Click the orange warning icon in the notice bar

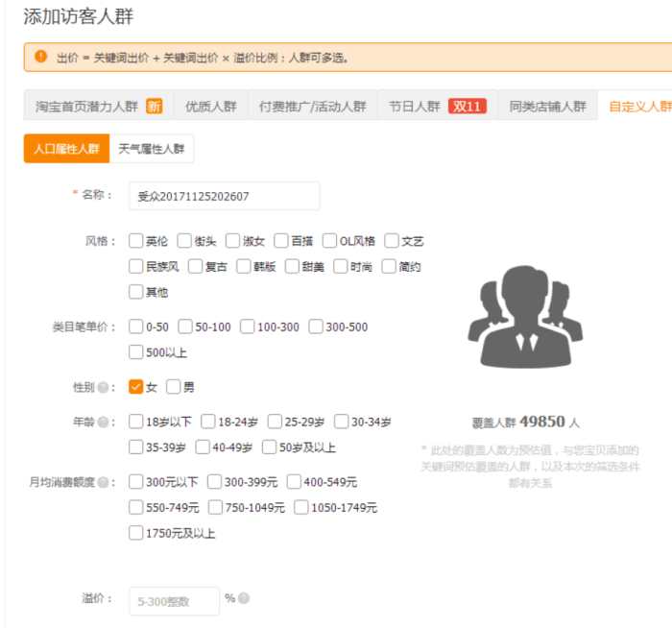40,56
